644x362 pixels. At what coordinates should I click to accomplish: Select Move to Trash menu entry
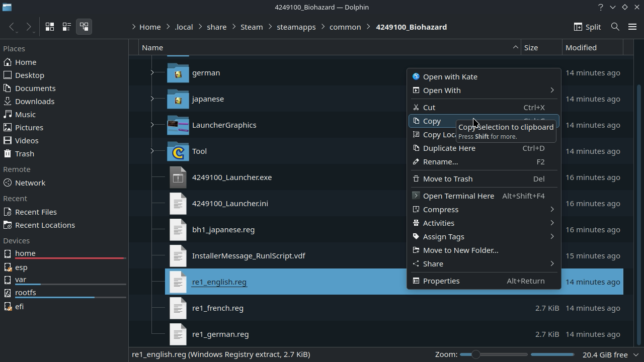pos(447,179)
